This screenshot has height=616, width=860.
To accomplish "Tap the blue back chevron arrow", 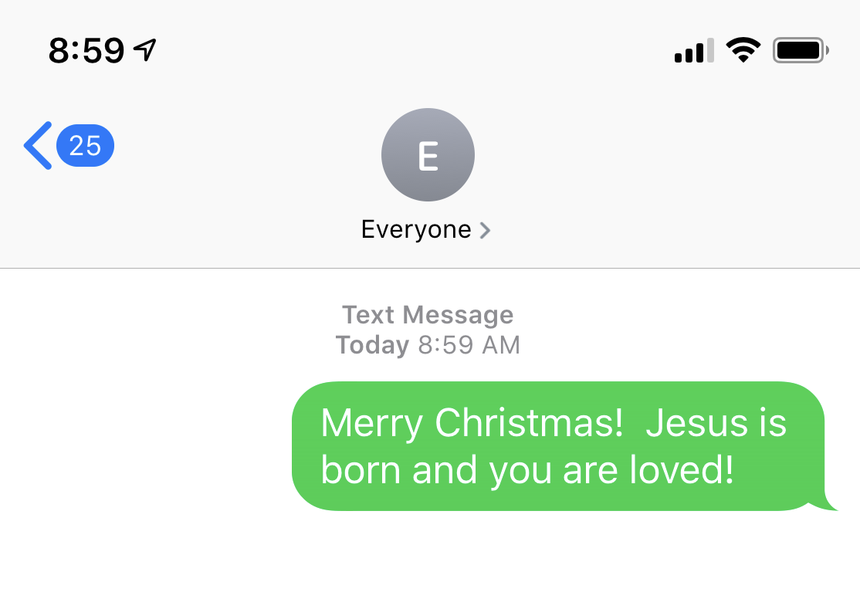I will pyautogui.click(x=37, y=145).
